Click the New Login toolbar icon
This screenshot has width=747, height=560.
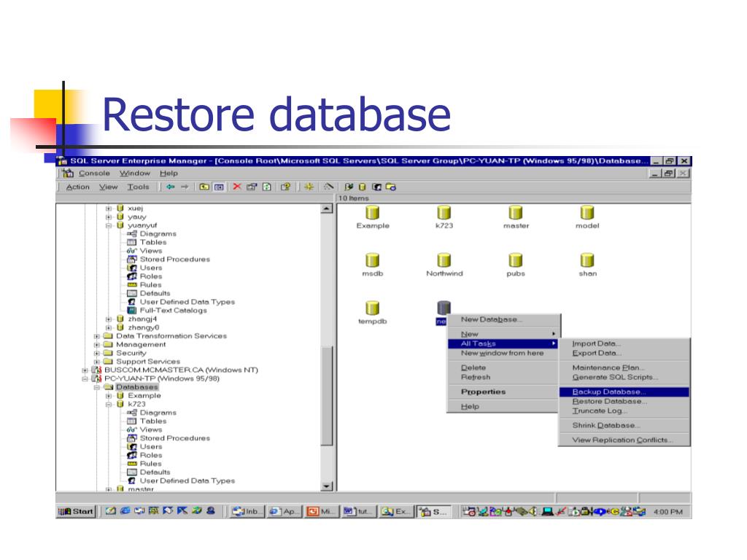377,187
